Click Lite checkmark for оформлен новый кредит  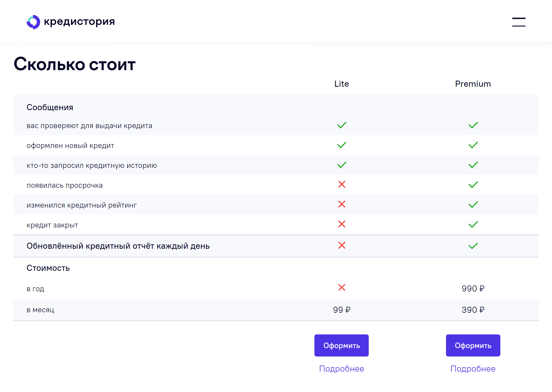[342, 145]
